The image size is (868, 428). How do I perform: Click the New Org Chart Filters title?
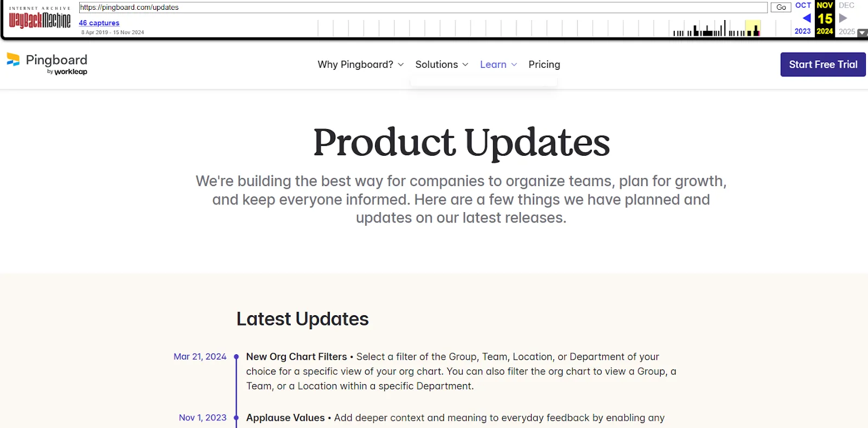tap(296, 356)
